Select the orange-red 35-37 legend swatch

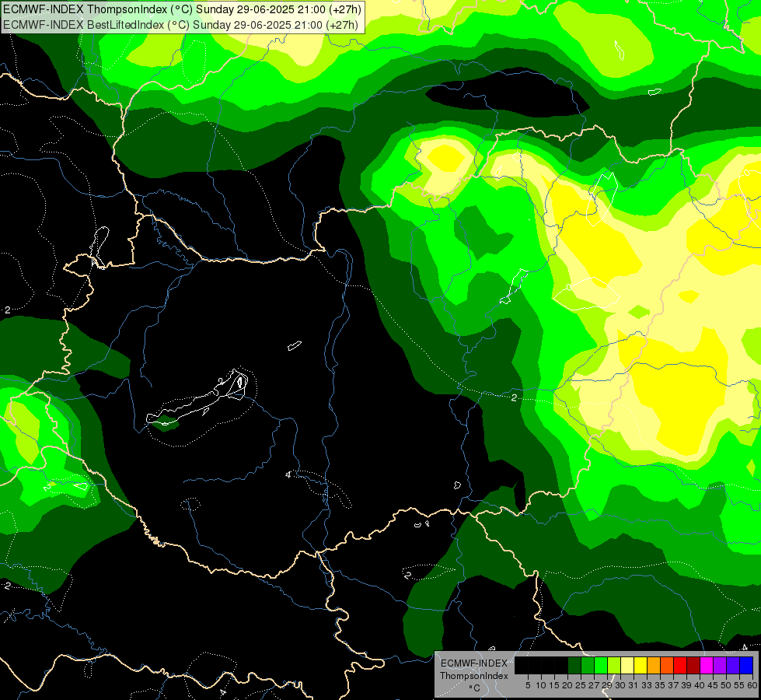pos(667,665)
